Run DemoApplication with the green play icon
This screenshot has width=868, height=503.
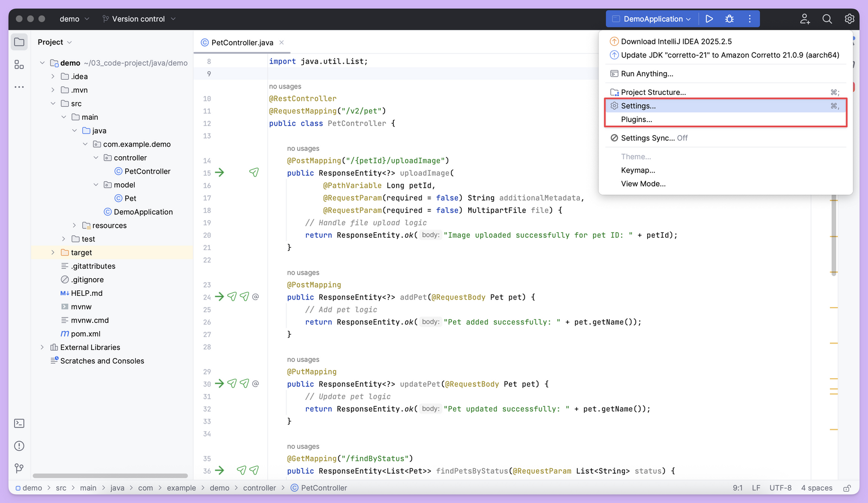pos(710,18)
